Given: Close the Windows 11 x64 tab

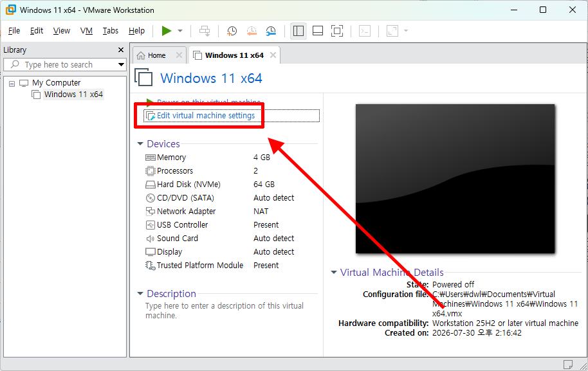Looking at the screenshot, I should [x=273, y=55].
